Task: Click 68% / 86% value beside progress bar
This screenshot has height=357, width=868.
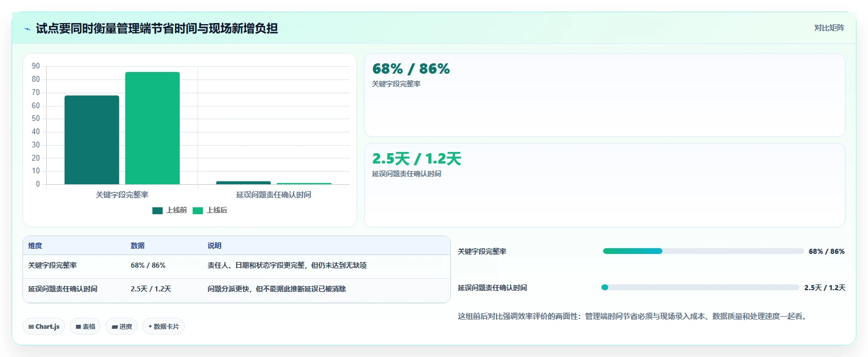Action: [827, 252]
